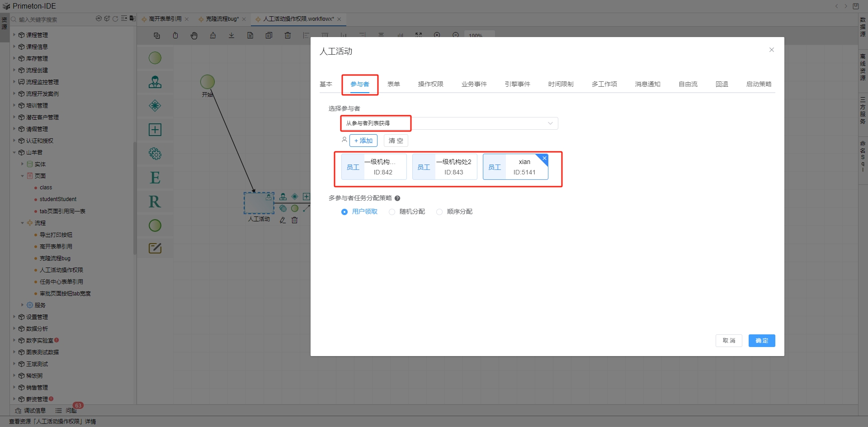Click the 清空 button to clear participants
The width and height of the screenshot is (868, 427).
(396, 141)
